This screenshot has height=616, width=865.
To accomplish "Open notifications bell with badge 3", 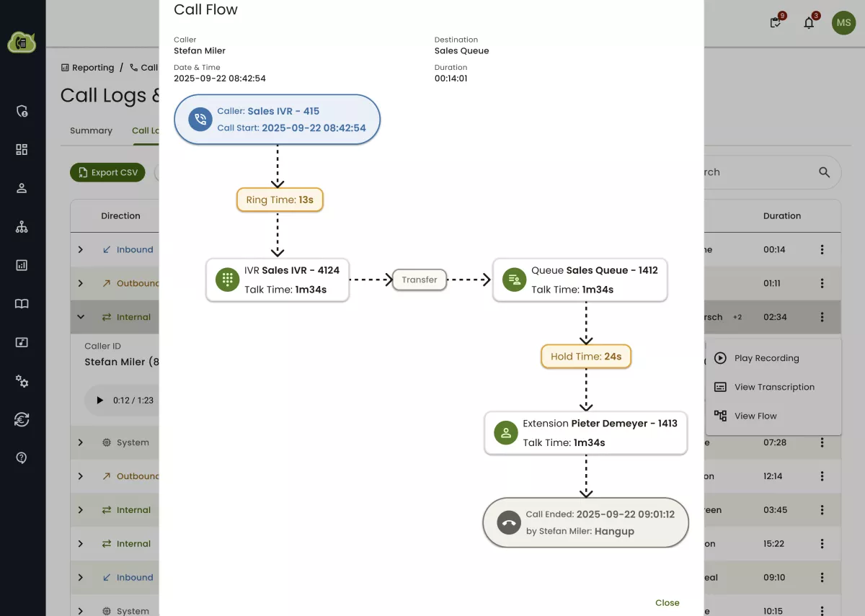I will [809, 22].
